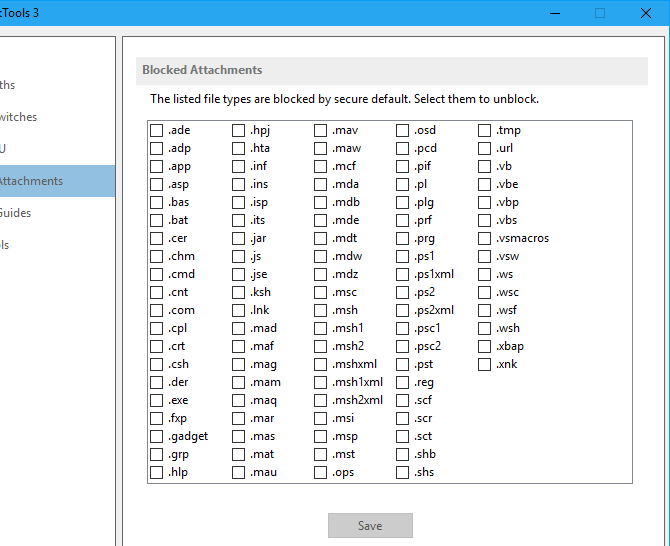Click the Save button
The height and width of the screenshot is (546, 670).
coord(370,525)
